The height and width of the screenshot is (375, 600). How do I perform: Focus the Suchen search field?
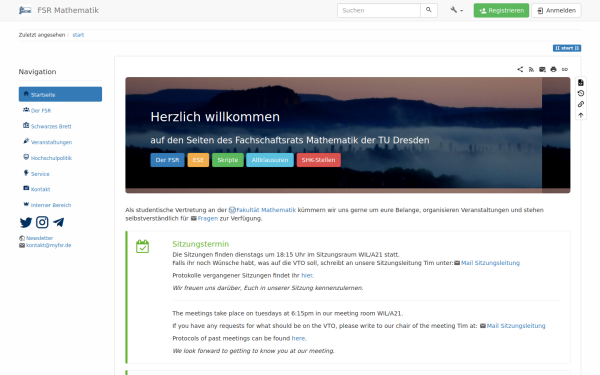coord(379,10)
